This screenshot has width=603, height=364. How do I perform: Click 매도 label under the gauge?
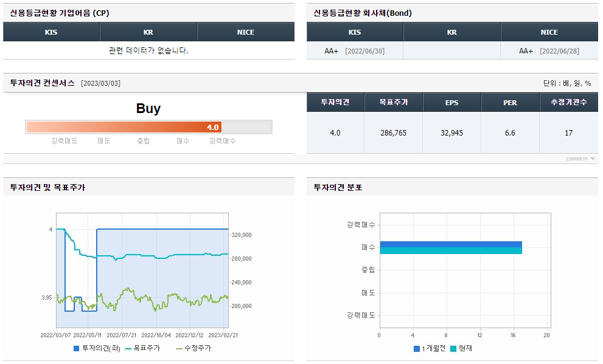(x=104, y=141)
